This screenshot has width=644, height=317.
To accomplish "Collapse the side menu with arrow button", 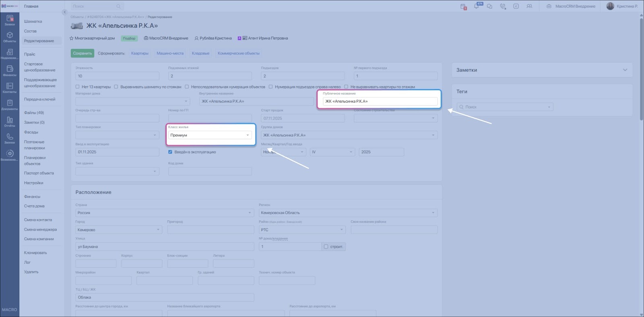I will point(64,12).
